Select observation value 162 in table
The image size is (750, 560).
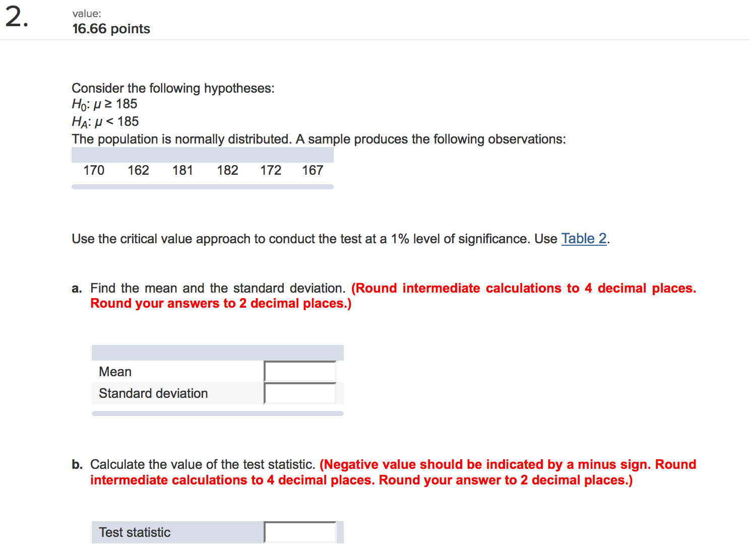pyautogui.click(x=138, y=170)
